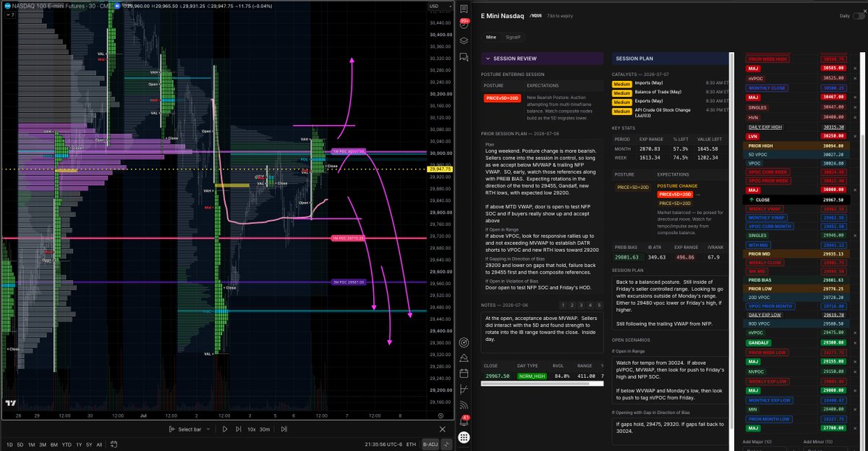Click the chart time-axis settings icon

[x=442, y=416]
